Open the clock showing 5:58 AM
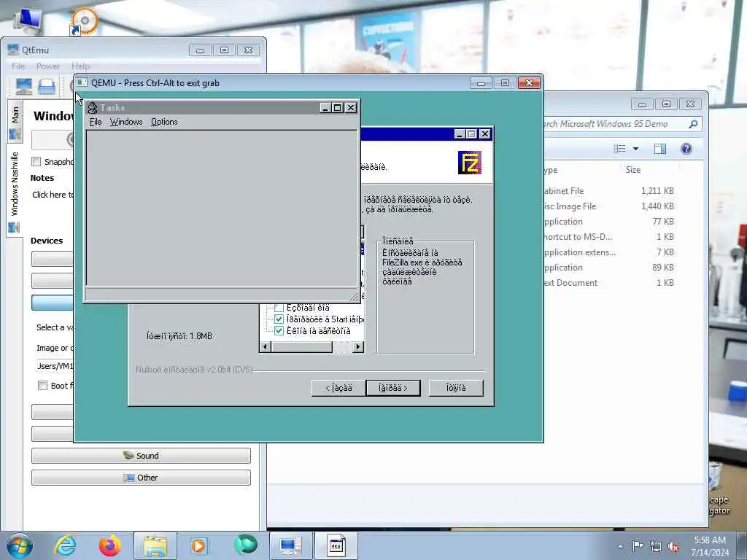 click(710, 546)
